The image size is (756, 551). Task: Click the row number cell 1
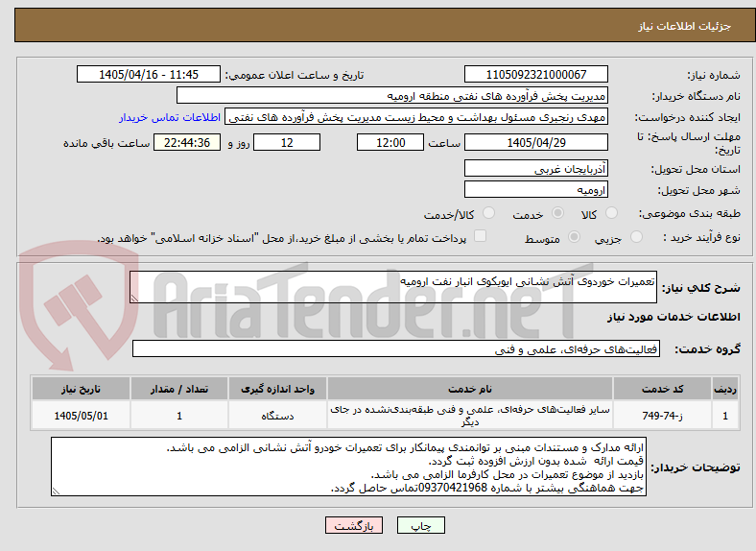click(x=725, y=415)
